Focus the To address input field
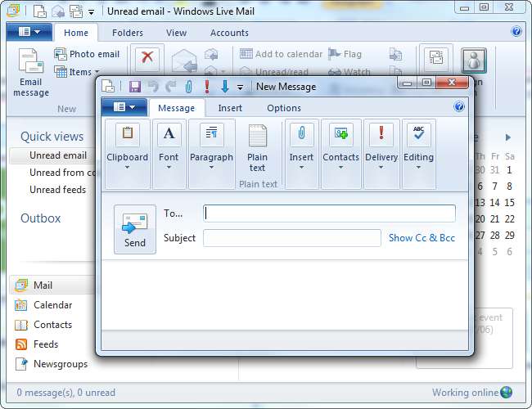The image size is (532, 409). click(x=329, y=213)
